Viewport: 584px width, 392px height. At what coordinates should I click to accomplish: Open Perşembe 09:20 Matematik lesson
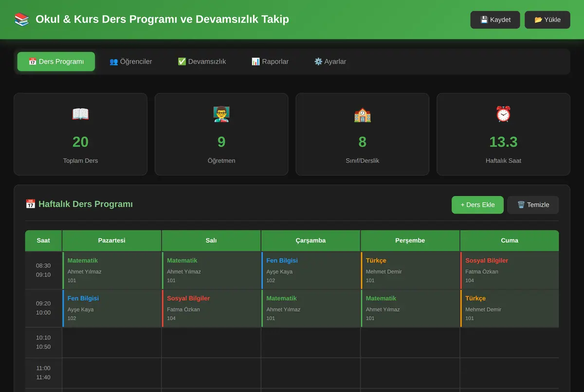click(x=410, y=308)
